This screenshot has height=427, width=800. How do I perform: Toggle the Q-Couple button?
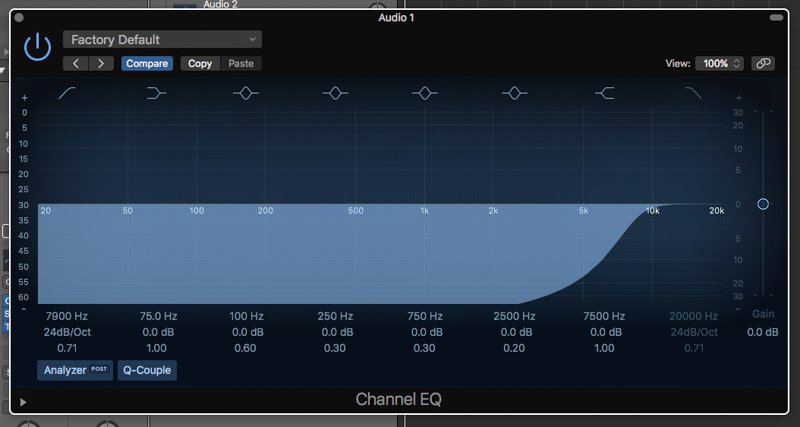[x=147, y=370]
